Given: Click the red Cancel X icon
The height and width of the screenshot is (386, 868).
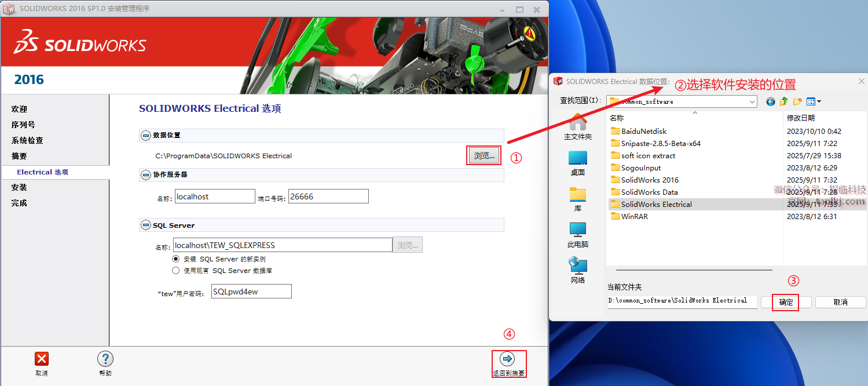Looking at the screenshot, I should (42, 359).
